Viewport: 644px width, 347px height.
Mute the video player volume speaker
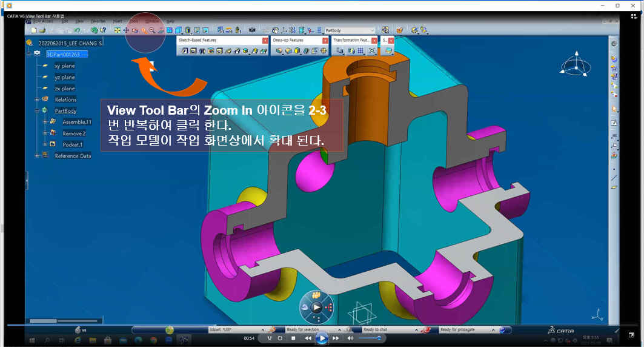pos(350,338)
